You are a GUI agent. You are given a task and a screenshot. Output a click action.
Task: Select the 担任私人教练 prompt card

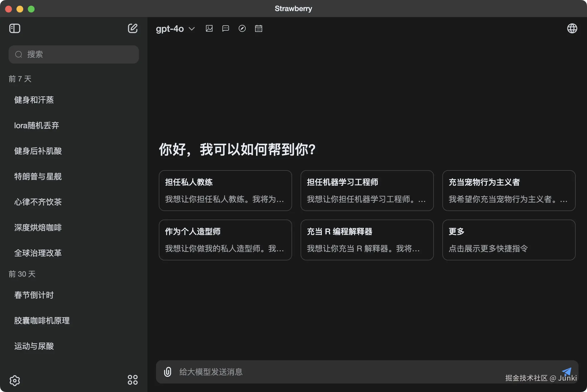pyautogui.click(x=225, y=190)
